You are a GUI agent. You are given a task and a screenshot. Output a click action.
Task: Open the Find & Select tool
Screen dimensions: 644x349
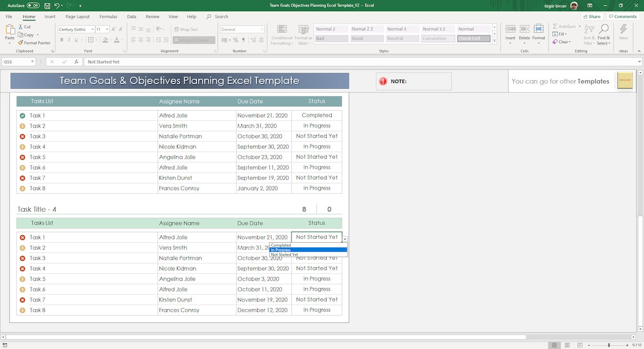(x=604, y=35)
